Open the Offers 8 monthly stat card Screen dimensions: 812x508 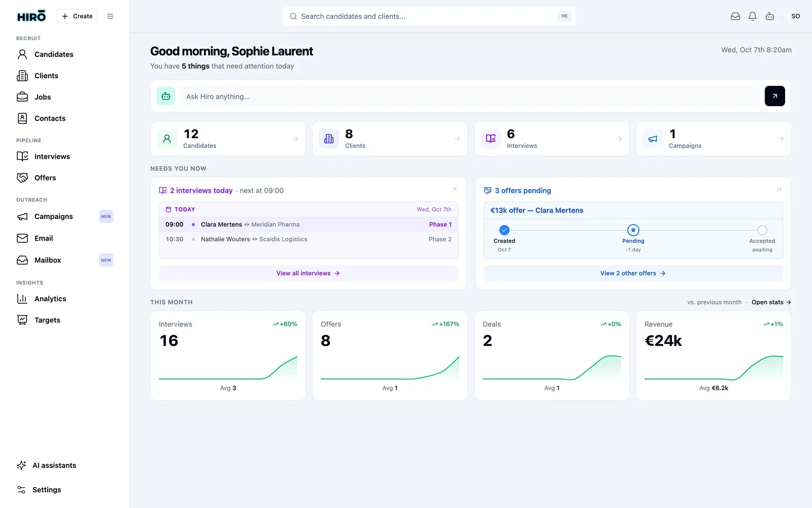(390, 356)
